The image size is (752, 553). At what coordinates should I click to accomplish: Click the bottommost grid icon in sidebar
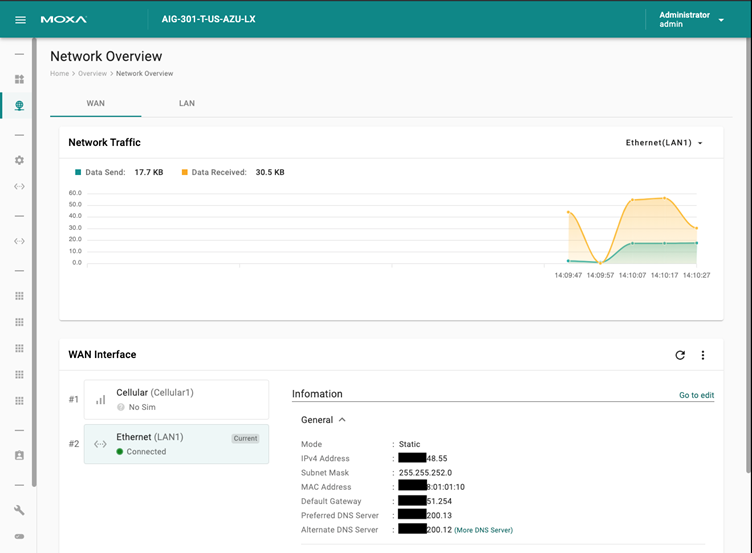click(19, 400)
